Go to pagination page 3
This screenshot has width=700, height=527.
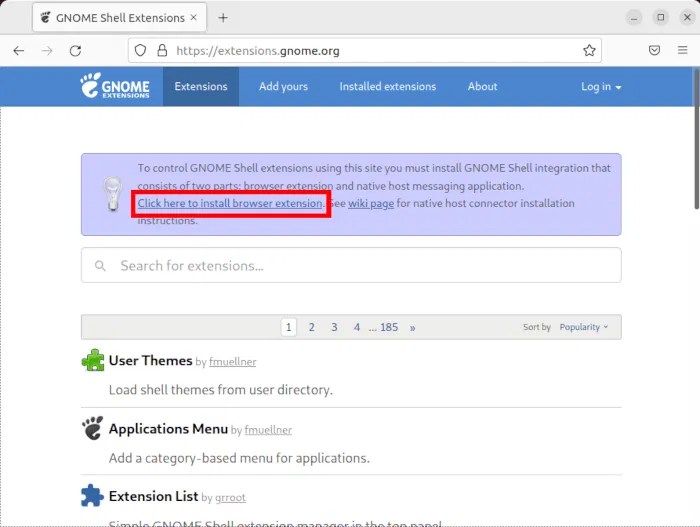tap(334, 327)
